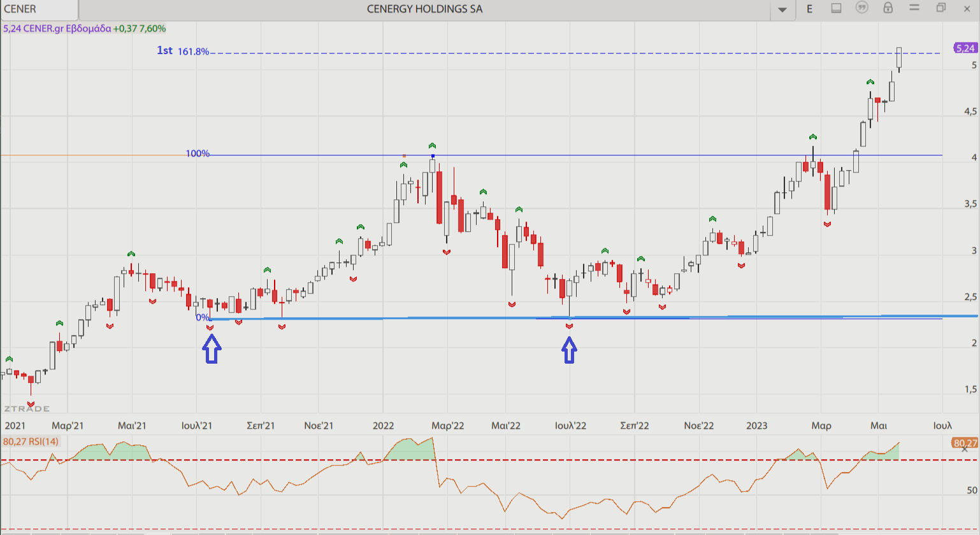
Task: Click the 100% Fibonacci level label
Action: [198, 153]
